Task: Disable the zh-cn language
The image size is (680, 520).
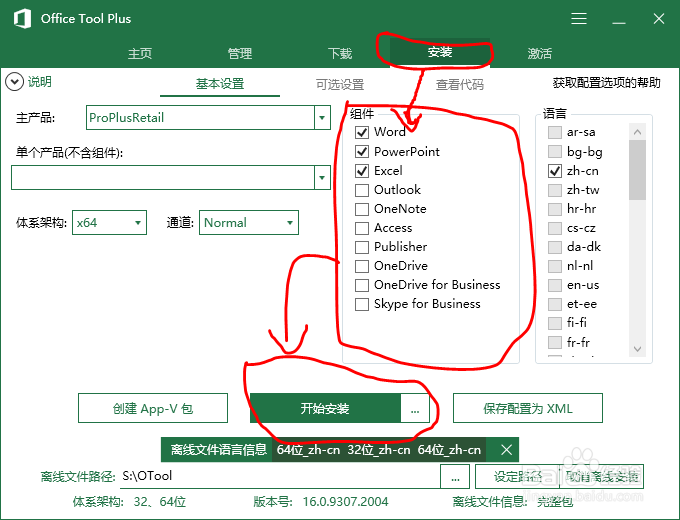Action: 555,170
